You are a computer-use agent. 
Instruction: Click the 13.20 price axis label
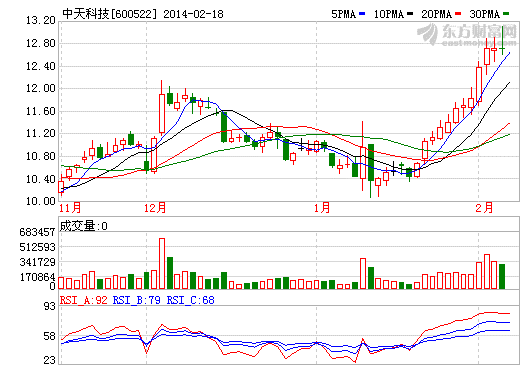(41, 20)
